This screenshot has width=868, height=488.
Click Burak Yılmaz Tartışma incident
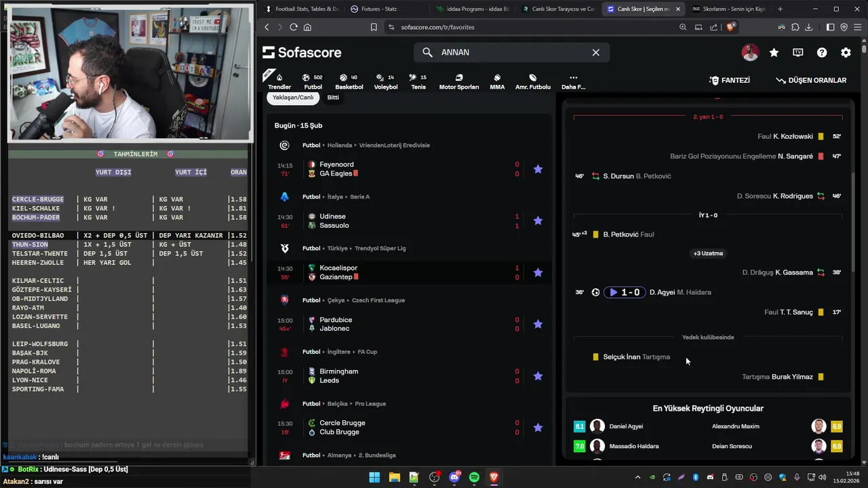coord(783,376)
